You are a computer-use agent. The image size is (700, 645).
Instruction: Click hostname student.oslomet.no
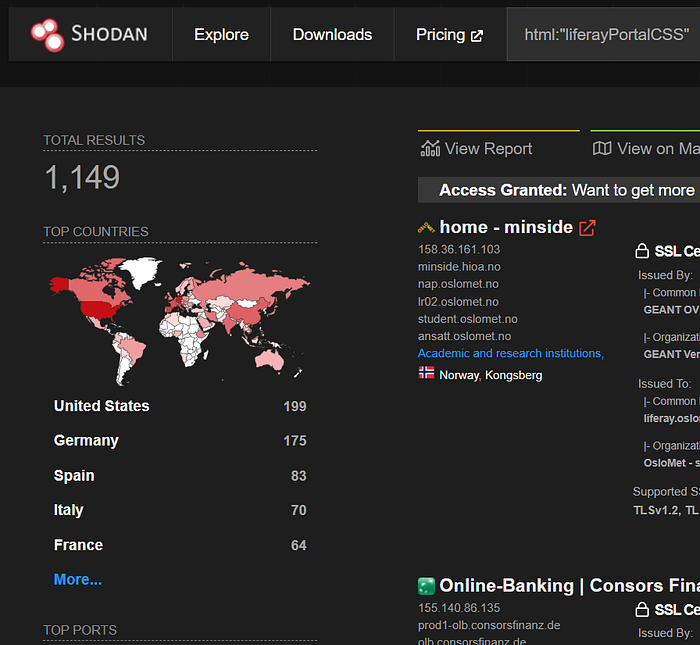[x=467, y=319]
